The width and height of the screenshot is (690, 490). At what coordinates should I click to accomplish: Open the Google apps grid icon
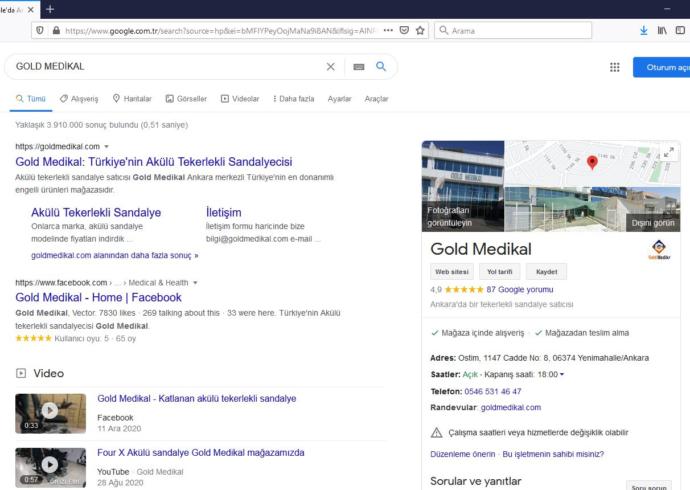click(x=614, y=67)
